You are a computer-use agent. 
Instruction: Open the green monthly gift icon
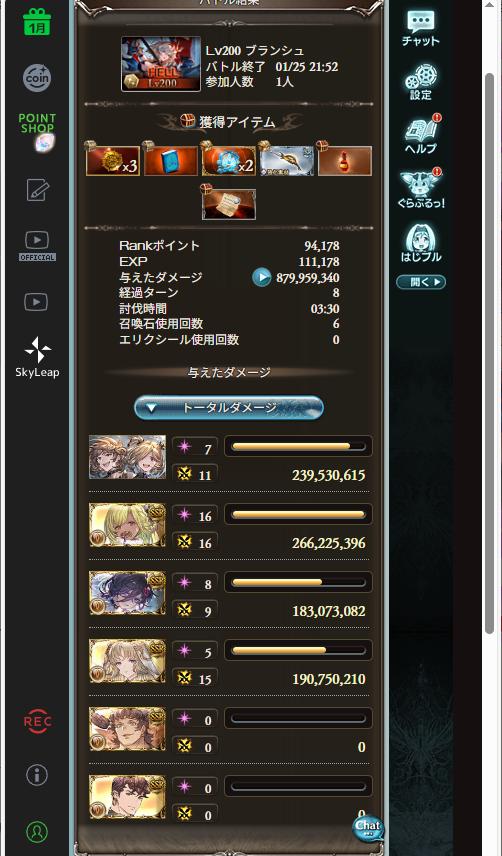[x=37, y=22]
